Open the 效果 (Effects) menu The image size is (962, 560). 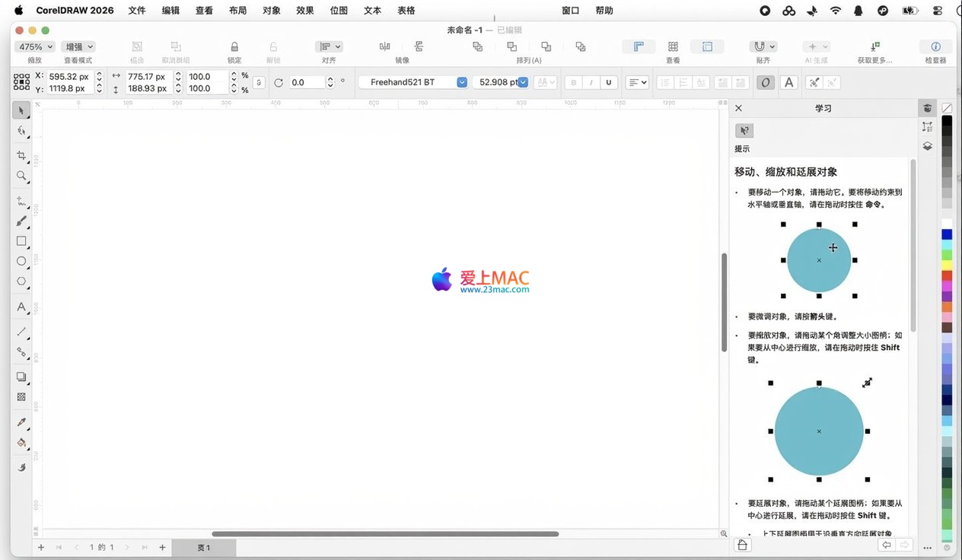coord(305,11)
